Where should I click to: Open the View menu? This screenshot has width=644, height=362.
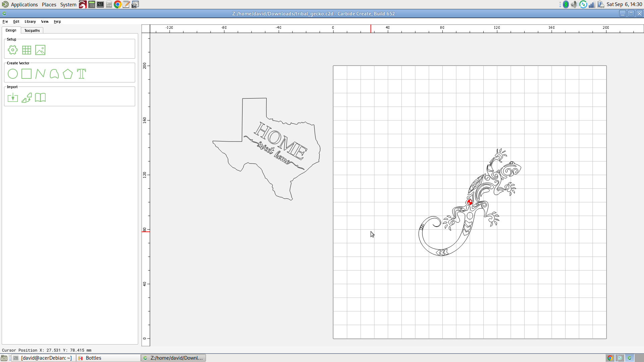[x=45, y=21]
